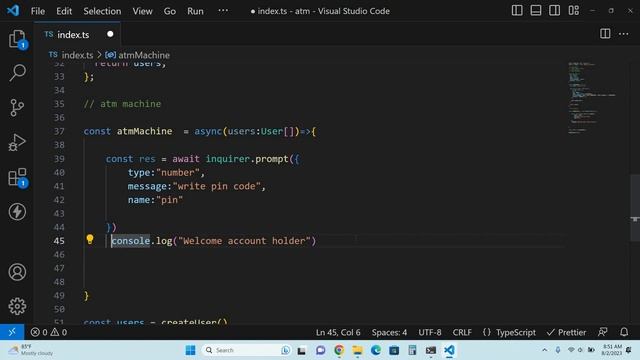Toggle the Secondary Side Bar layout button
Screen dimensions: 640x360
[x=554, y=11]
